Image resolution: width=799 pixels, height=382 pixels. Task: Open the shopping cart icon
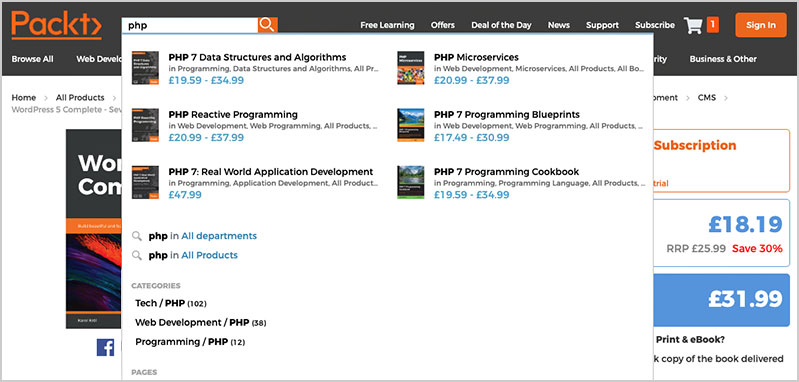tap(693, 25)
